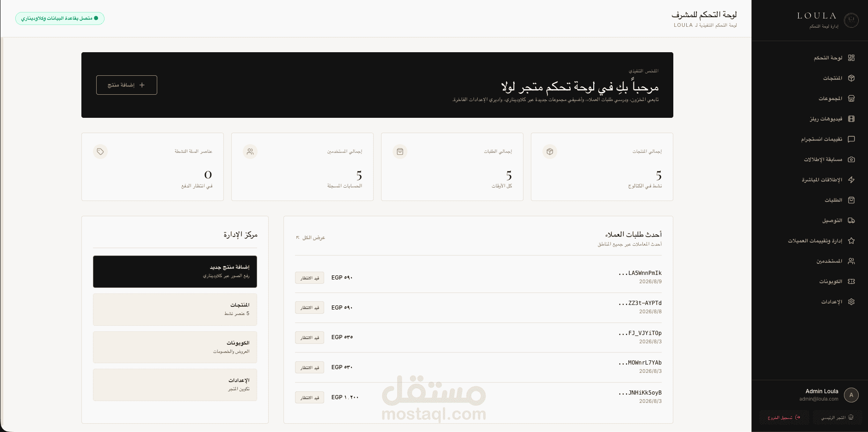This screenshot has width=868, height=432.
Task: Click the LOULA logo circle icon
Action: pyautogui.click(x=851, y=20)
